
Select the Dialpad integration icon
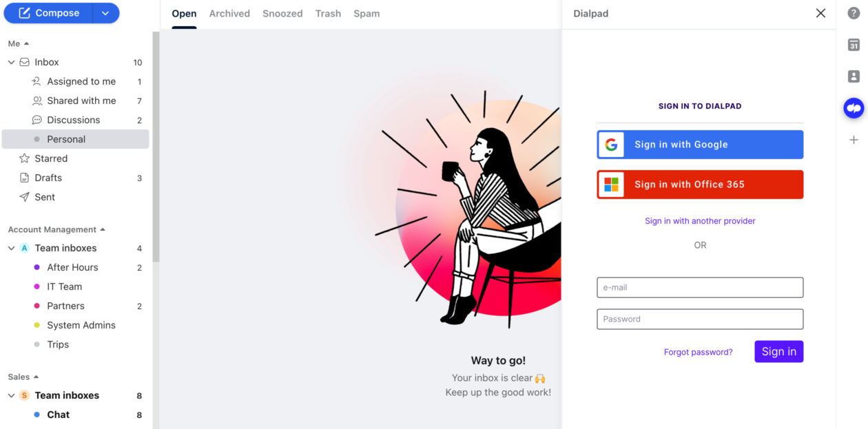click(x=854, y=108)
